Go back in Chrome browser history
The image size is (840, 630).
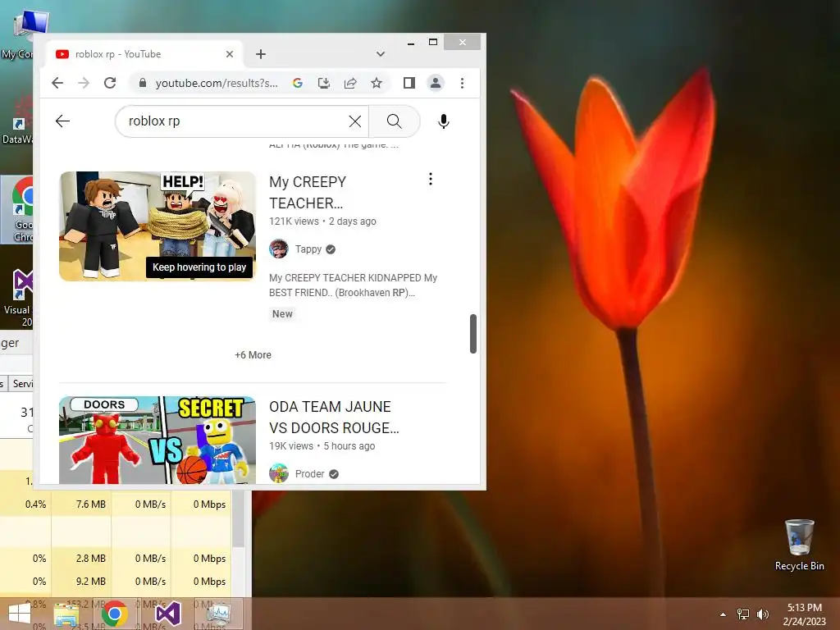(x=57, y=83)
